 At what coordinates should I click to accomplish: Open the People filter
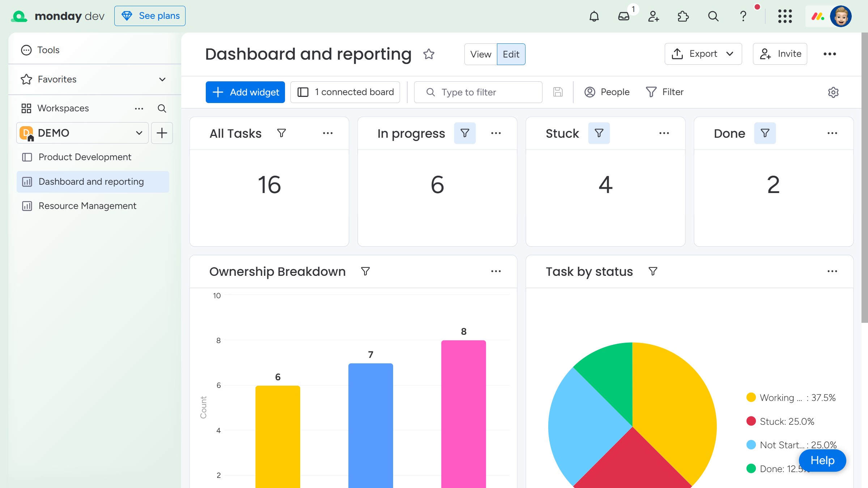[x=607, y=92]
